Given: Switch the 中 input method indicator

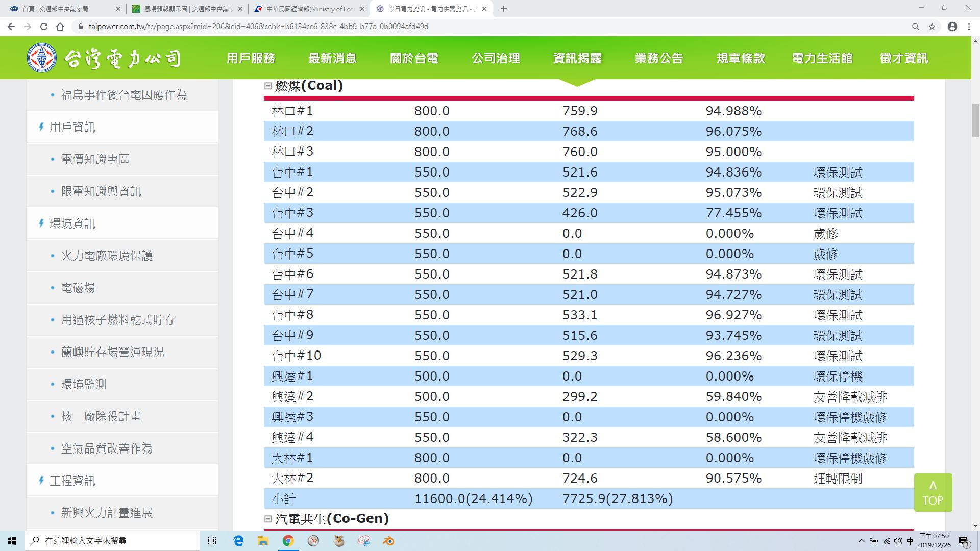Looking at the screenshot, I should [x=910, y=541].
